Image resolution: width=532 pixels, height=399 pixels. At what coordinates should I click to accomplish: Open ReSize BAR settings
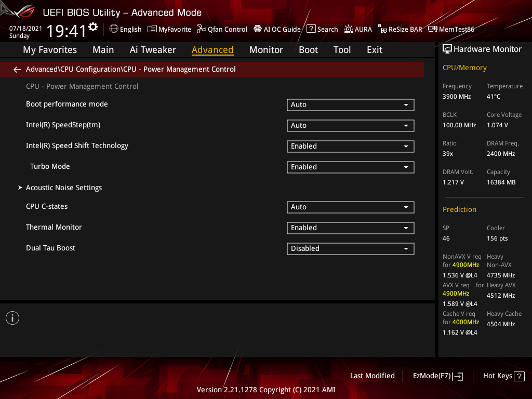coord(400,29)
